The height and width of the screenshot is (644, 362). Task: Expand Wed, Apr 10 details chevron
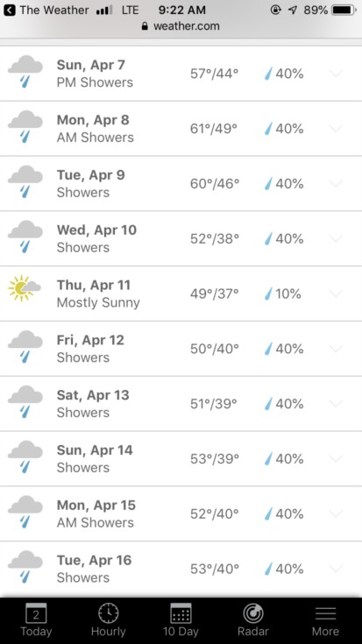click(x=336, y=238)
